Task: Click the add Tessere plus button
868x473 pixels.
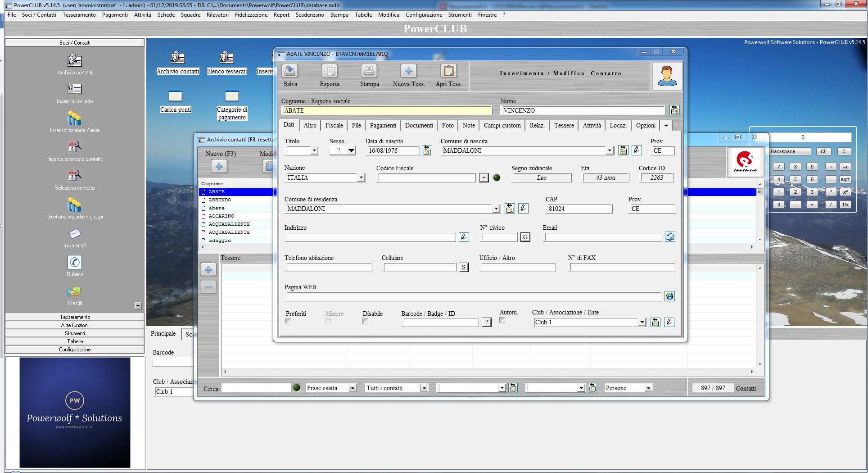Action: [x=208, y=270]
